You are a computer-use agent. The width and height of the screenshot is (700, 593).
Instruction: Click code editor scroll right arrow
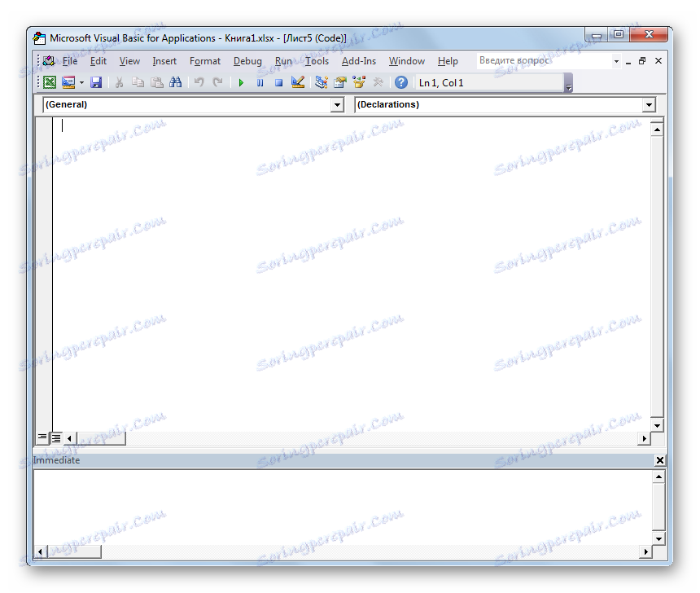coord(644,438)
